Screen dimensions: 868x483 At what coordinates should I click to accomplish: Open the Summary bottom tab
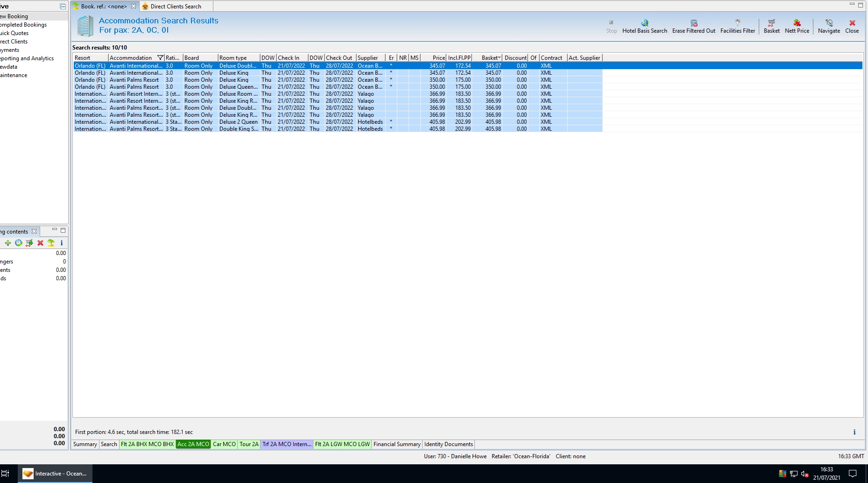click(x=85, y=444)
